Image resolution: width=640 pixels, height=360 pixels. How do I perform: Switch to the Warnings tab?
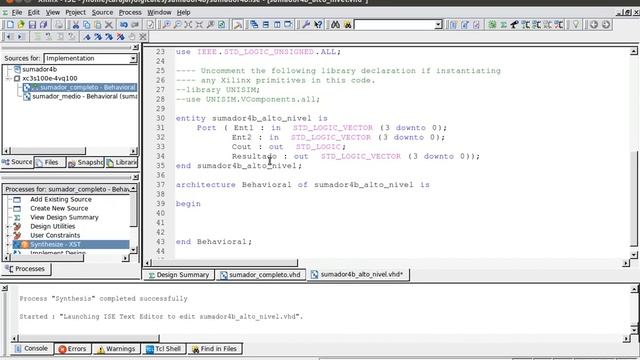point(116,349)
